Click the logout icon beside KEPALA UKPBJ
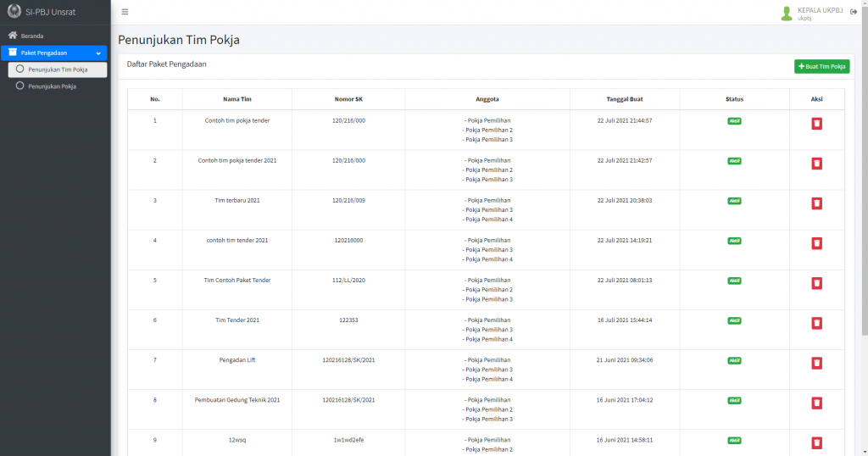This screenshot has height=456, width=868. [854, 12]
